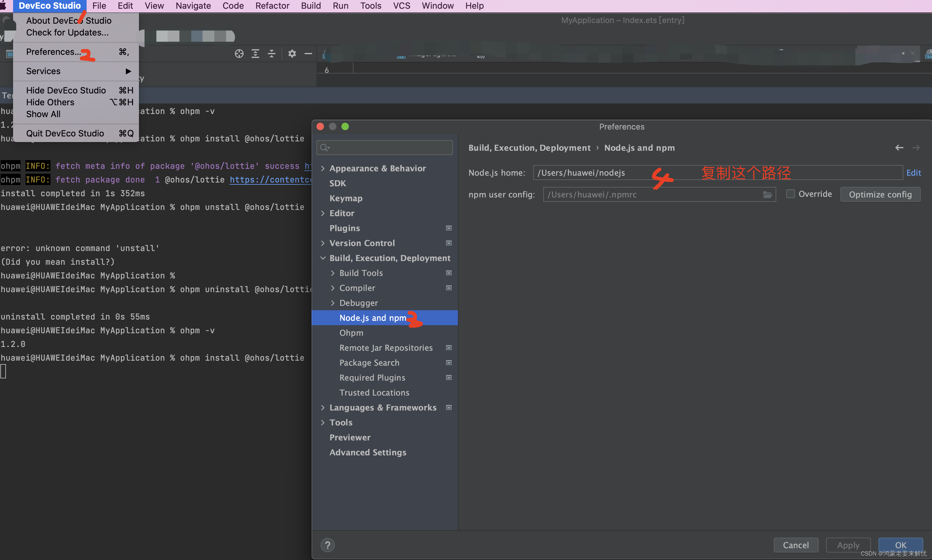Click the Expand All toolbar icon
The image size is (932, 560).
pyautogui.click(x=255, y=54)
